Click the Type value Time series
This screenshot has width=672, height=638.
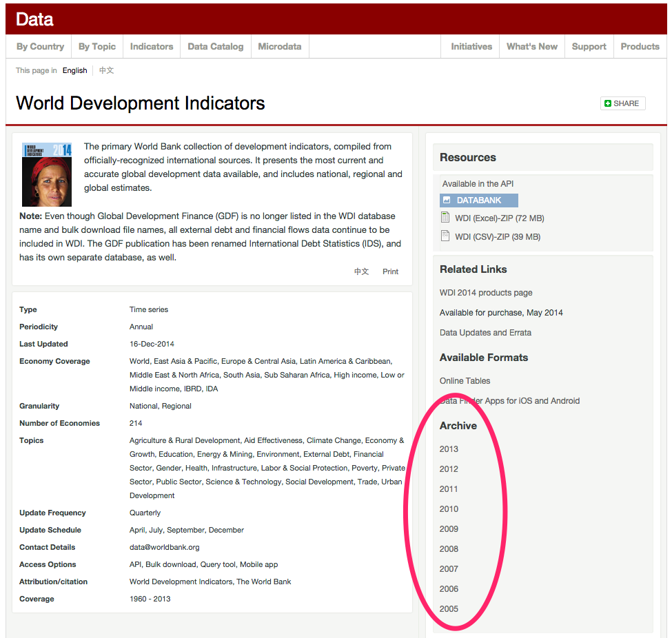pos(149,309)
